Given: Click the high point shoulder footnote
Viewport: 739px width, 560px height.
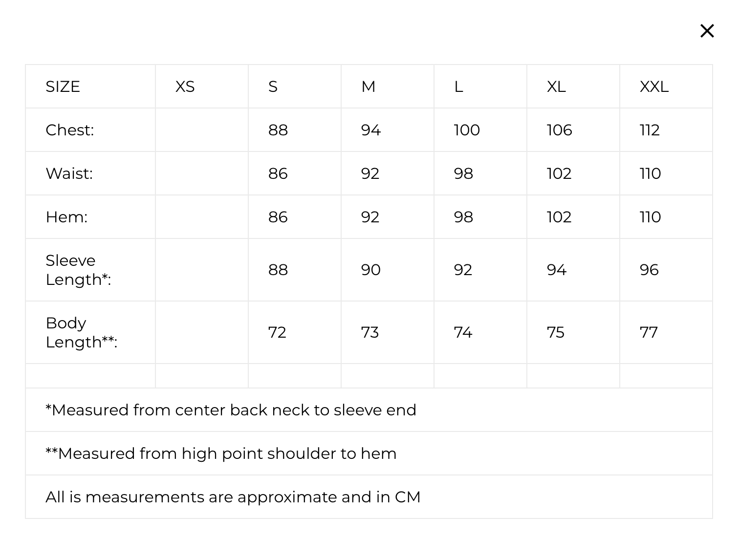Looking at the screenshot, I should (x=221, y=453).
